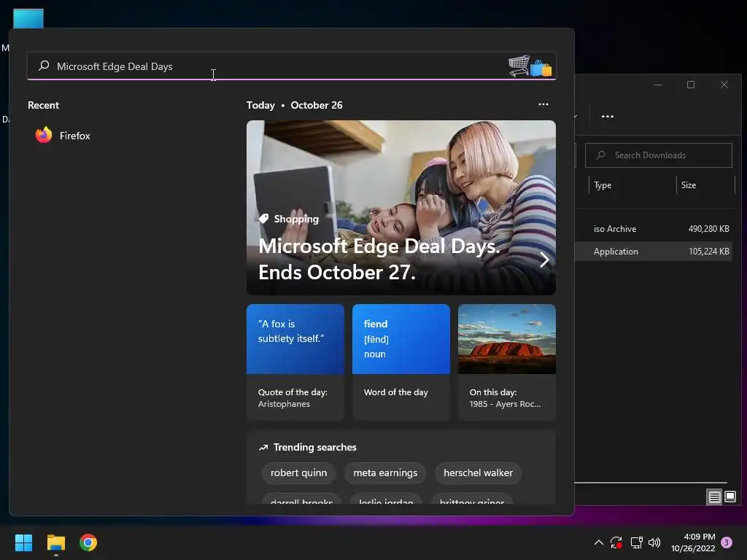Open the Windows Start menu

[x=23, y=542]
